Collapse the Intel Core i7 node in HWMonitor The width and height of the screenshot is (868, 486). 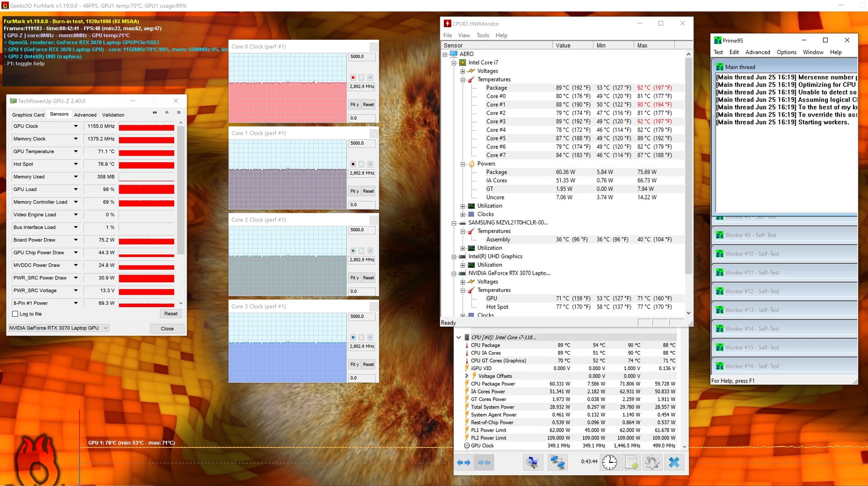point(454,63)
